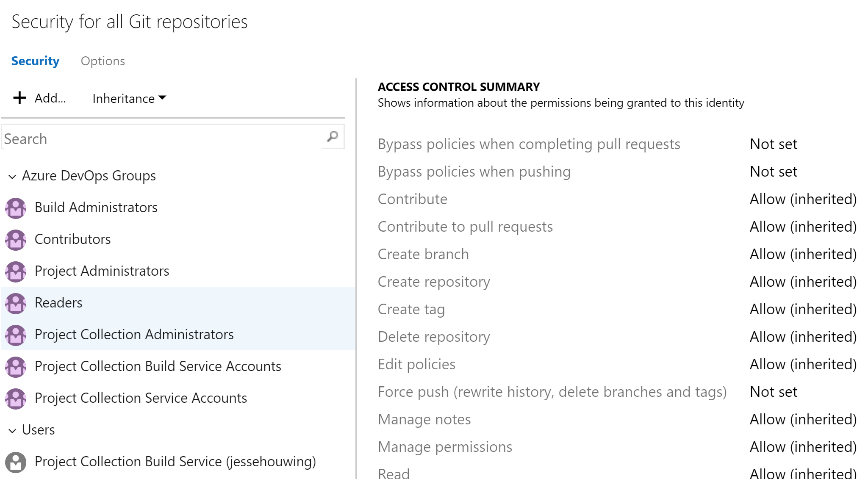Click the Build Administrators group icon
868x479 pixels.
click(x=16, y=208)
